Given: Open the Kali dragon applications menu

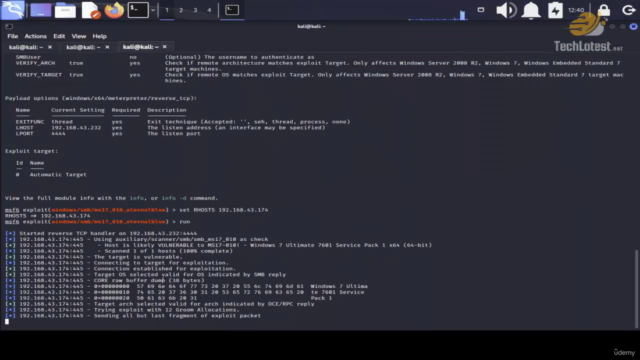Looking at the screenshot, I should [x=12, y=10].
